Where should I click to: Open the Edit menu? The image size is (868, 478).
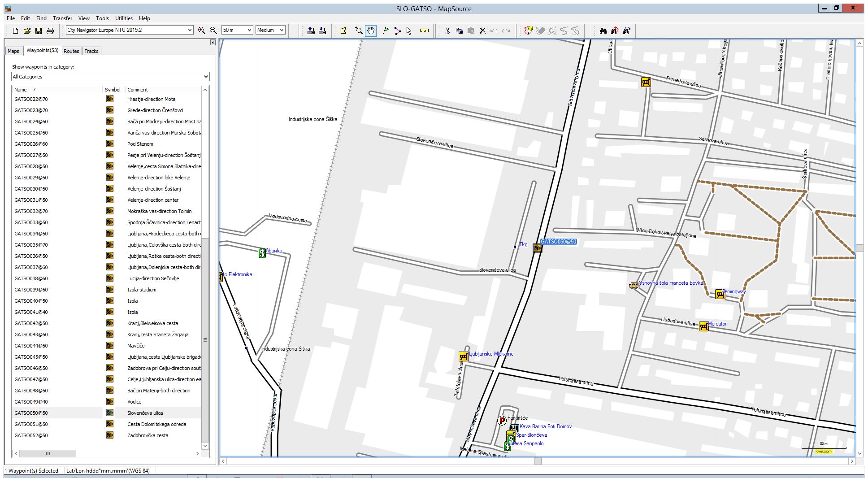(26, 18)
